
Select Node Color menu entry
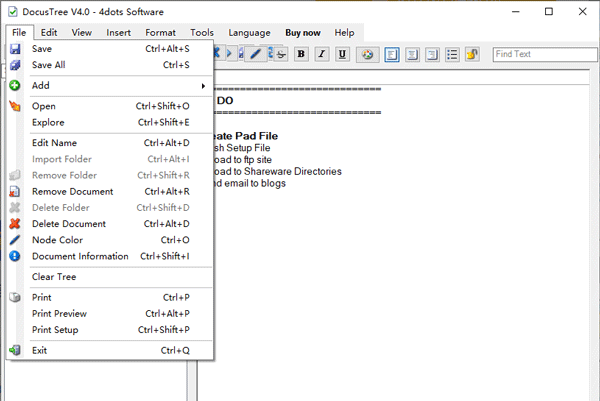[x=110, y=240]
